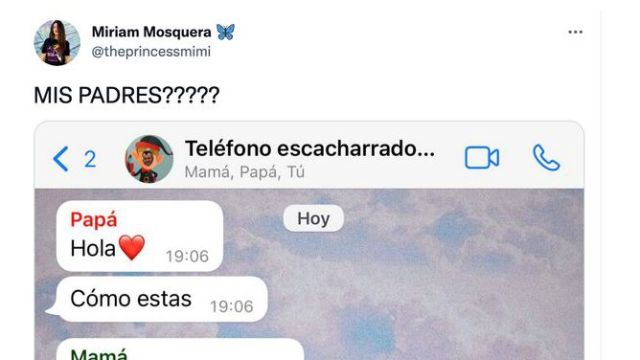Open the tweet's three-dot more menu

pos(575,32)
